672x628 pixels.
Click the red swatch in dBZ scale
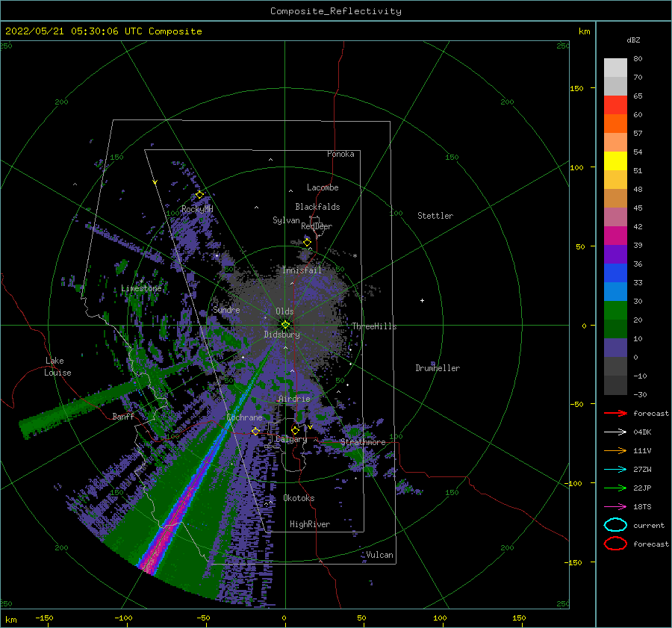[x=615, y=105]
